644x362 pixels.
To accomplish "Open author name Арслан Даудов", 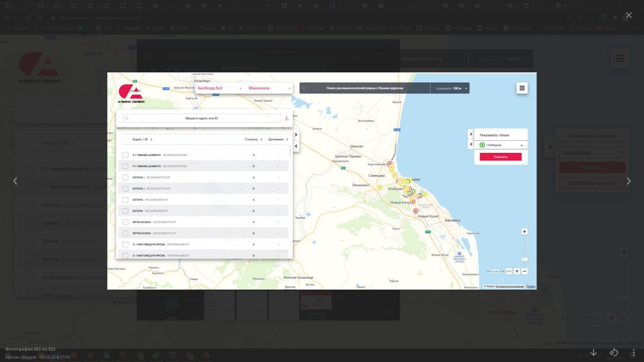I will 20,357.
